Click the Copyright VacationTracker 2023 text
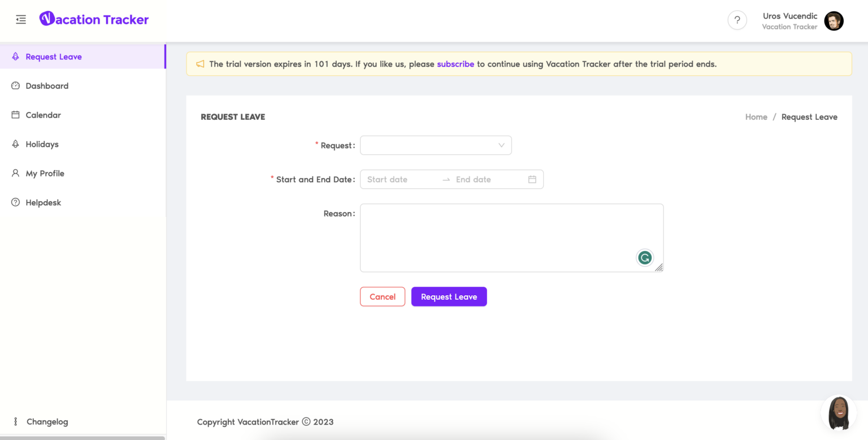Viewport: 868px width, 440px height. [x=265, y=422]
